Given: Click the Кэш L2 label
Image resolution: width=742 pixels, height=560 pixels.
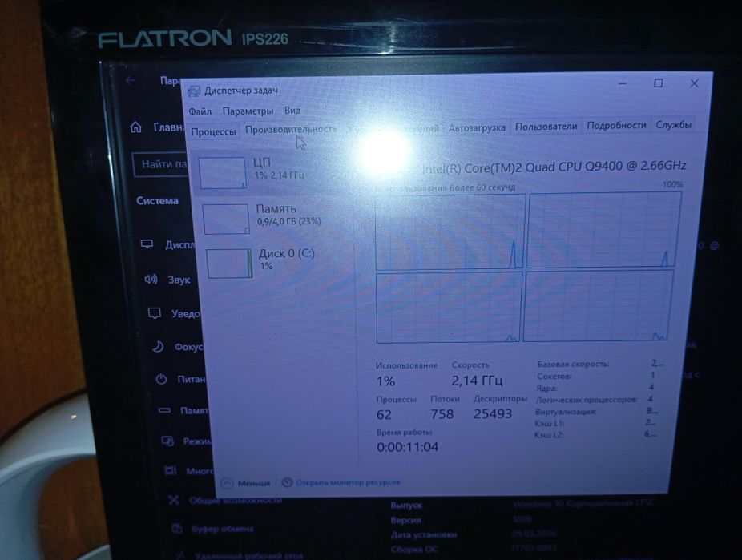Looking at the screenshot, I should pyautogui.click(x=549, y=435).
